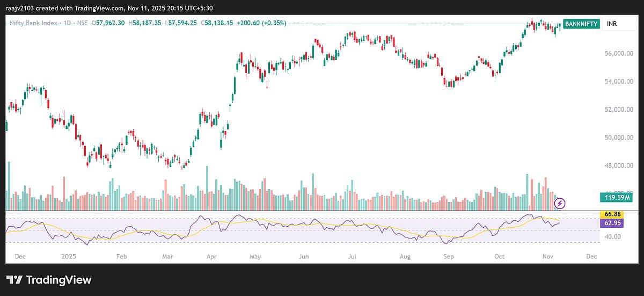This screenshot has width=644, height=296.
Task: Click the Nifty Bank Index title text
Action: point(31,23)
